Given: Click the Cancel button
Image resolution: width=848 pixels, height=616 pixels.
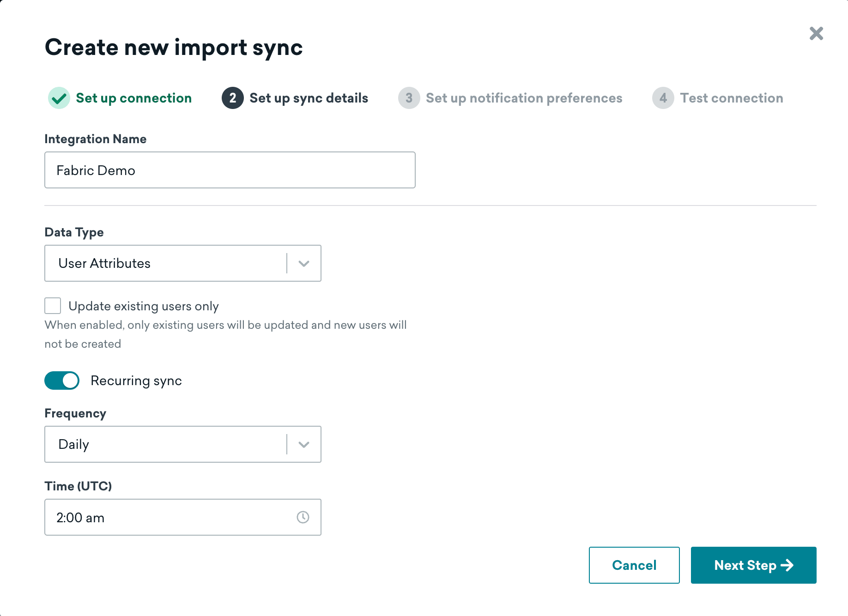Looking at the screenshot, I should point(634,565).
